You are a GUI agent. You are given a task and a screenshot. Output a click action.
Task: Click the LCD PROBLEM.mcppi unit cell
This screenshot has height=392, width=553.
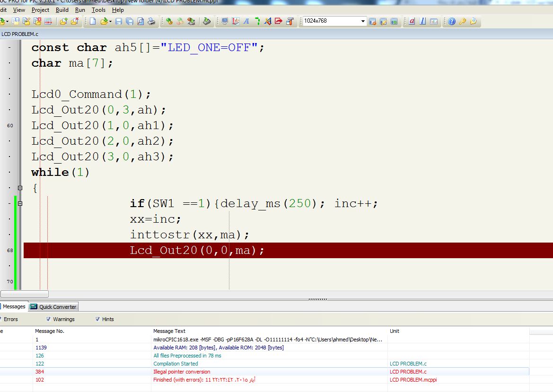click(x=413, y=380)
